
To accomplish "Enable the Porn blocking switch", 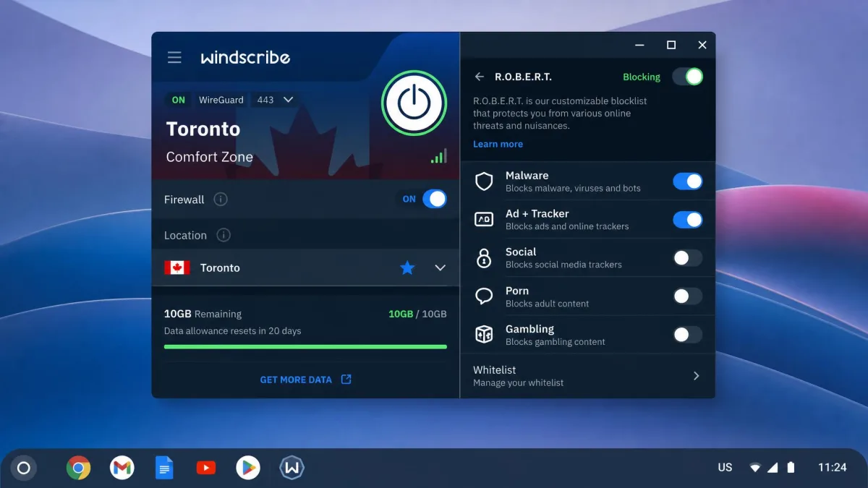I will click(x=687, y=296).
